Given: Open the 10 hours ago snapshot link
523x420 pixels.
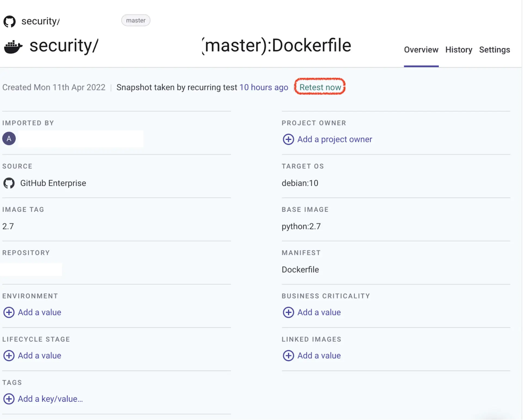Looking at the screenshot, I should pos(263,87).
